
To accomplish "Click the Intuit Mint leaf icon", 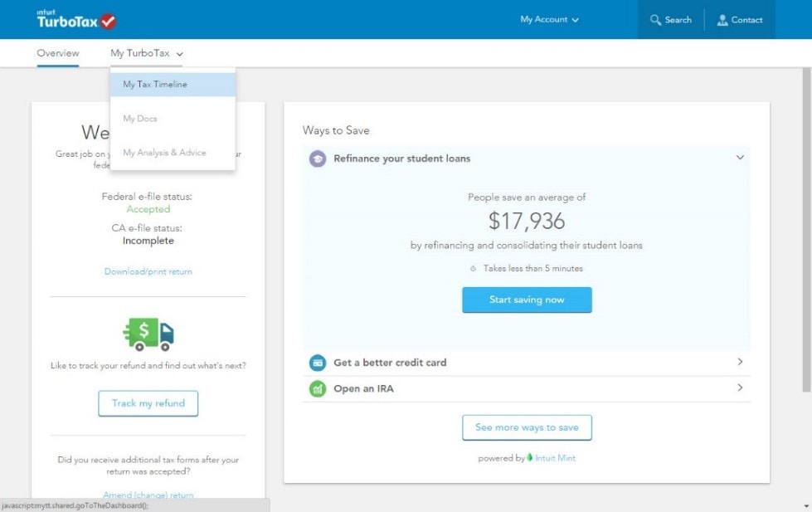I will coord(530,457).
